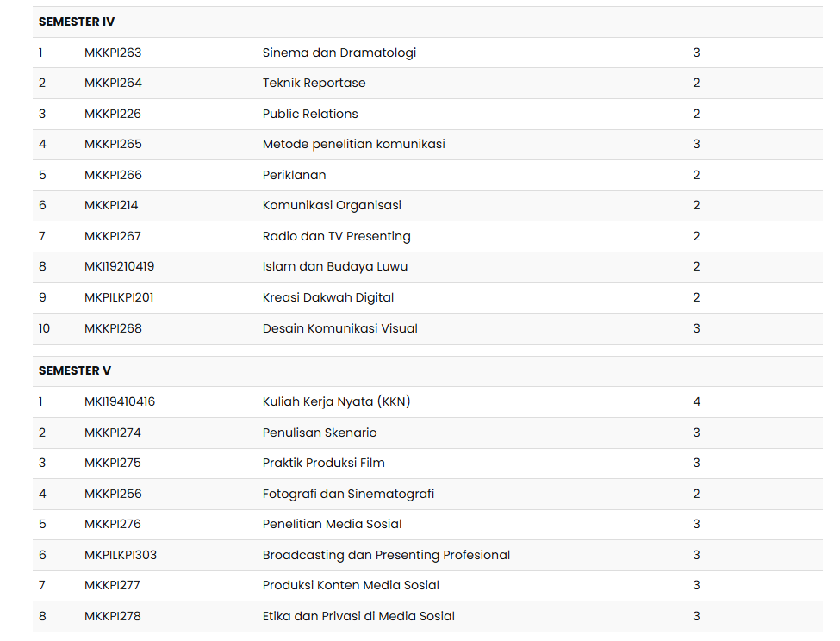
Task: Select Radio dan TV Presenting course
Action: tap(336, 236)
